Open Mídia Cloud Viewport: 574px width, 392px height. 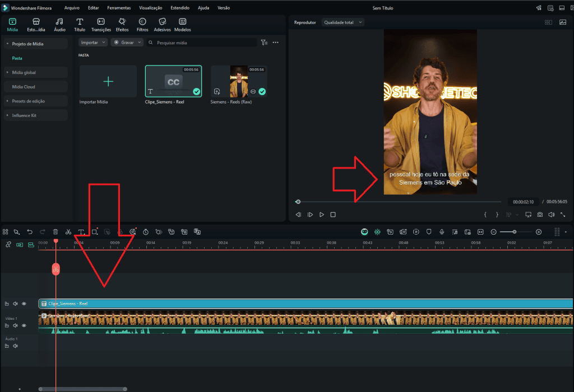(35, 87)
